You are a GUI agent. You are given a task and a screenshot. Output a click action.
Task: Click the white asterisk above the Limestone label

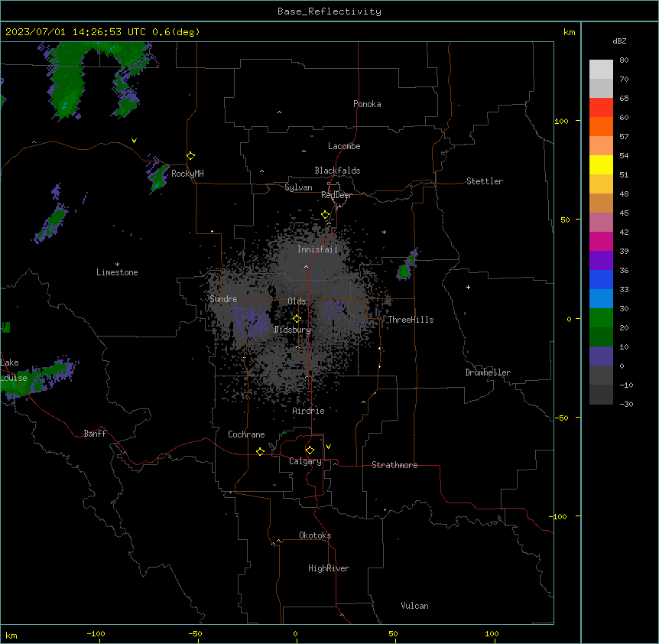[x=117, y=265]
